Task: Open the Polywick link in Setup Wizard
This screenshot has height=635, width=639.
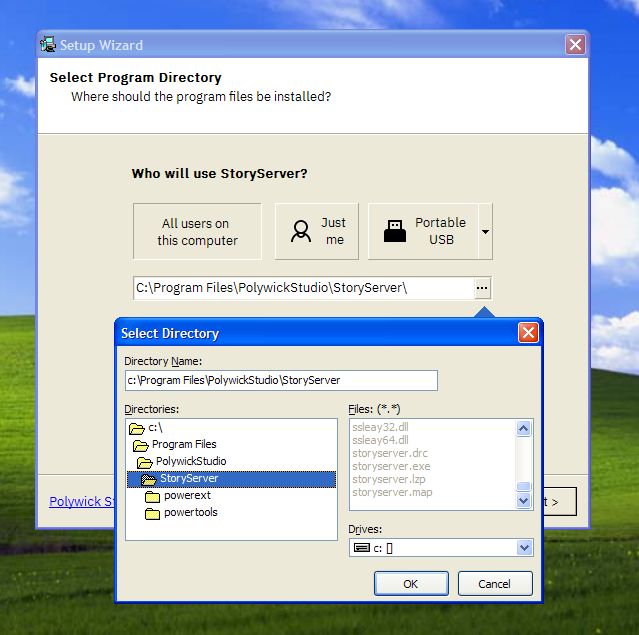Action: tap(82, 501)
